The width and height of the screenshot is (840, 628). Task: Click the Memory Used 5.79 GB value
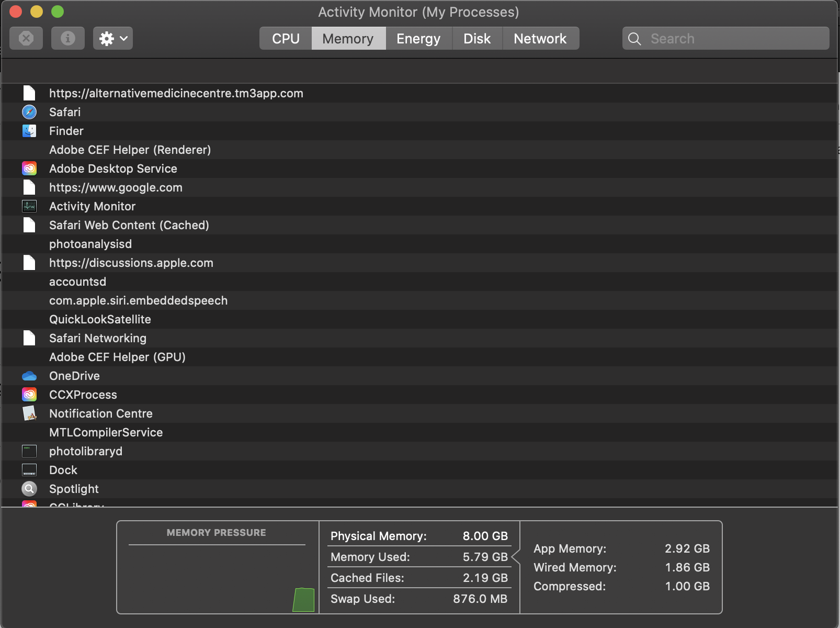click(485, 557)
